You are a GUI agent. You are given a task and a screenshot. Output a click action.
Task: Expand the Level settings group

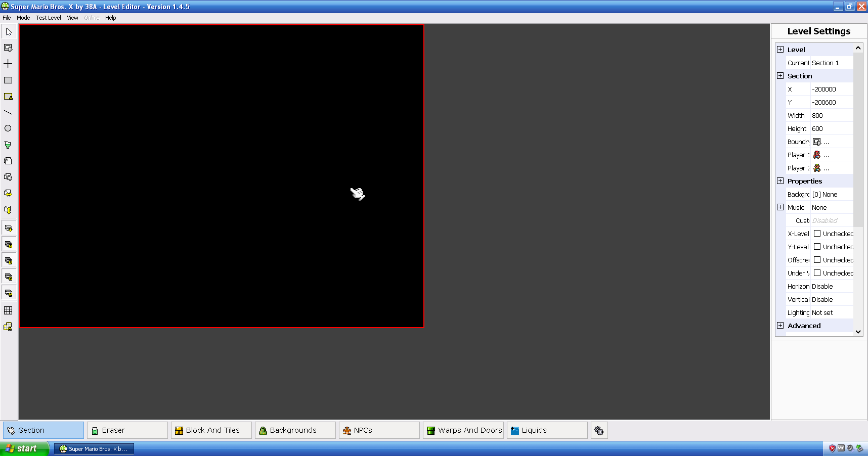(x=780, y=49)
